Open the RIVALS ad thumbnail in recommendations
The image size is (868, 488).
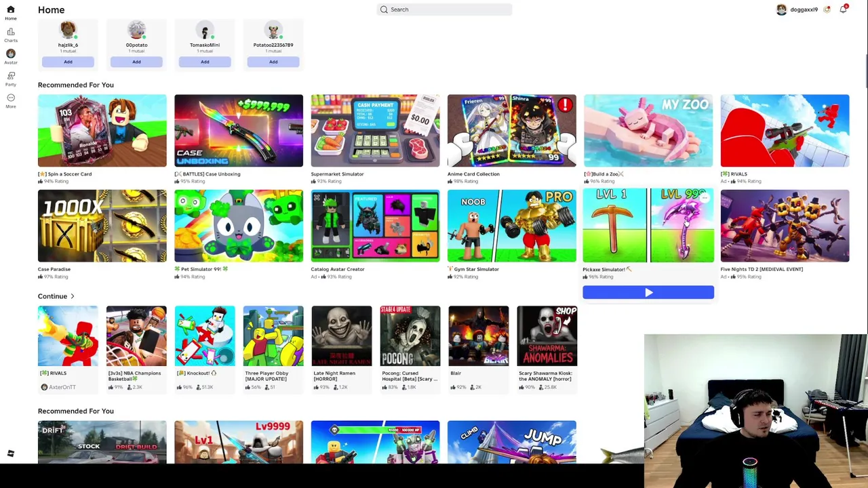pos(785,131)
